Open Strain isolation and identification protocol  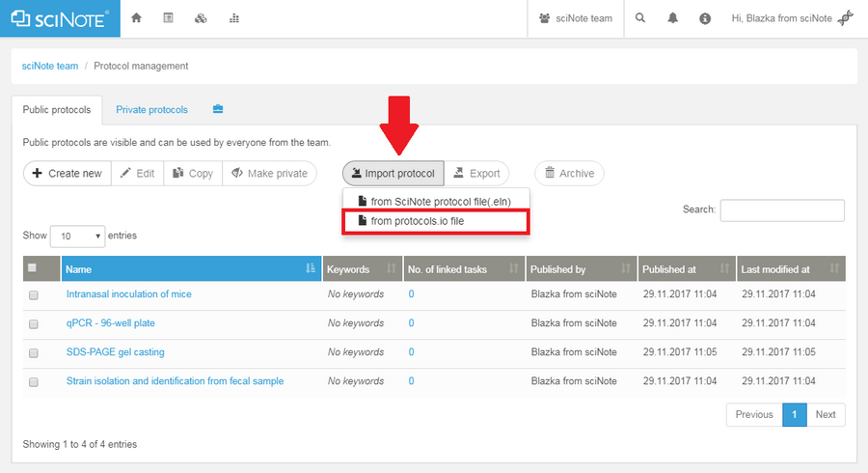[175, 381]
